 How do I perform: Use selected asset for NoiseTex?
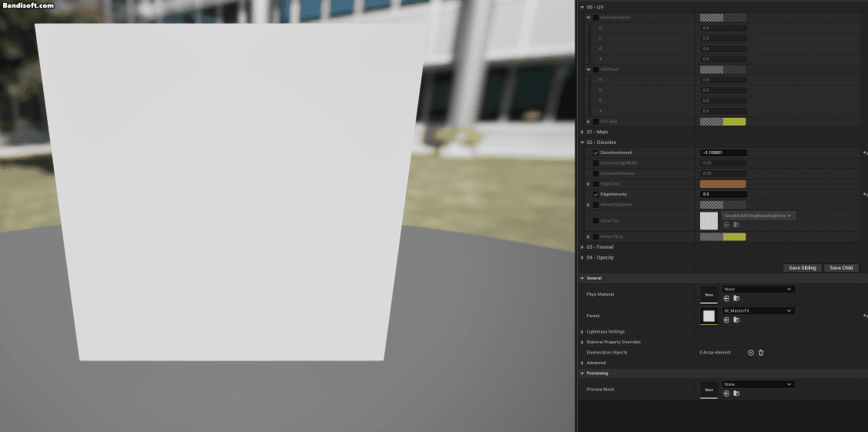pos(727,225)
